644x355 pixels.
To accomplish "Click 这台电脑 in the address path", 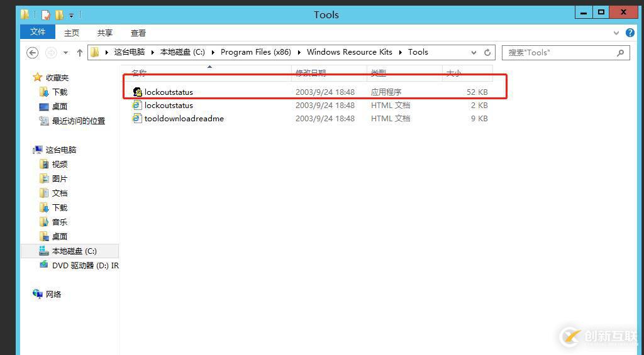I will (130, 52).
